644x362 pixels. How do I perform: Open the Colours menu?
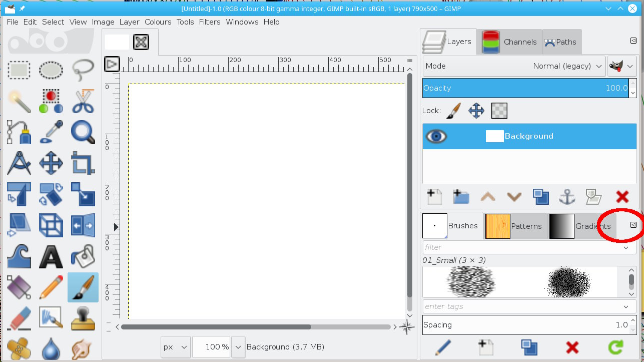pyautogui.click(x=158, y=22)
